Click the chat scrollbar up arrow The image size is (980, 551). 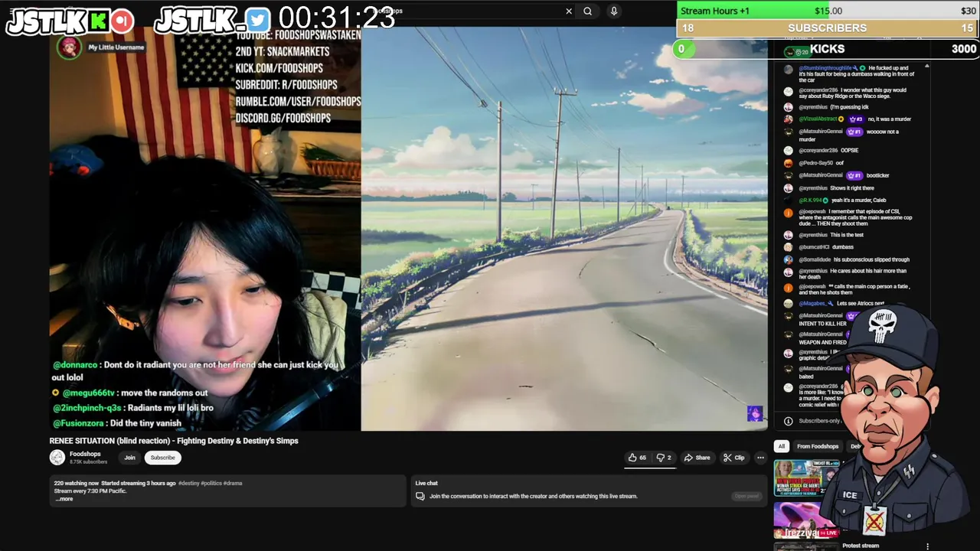[x=926, y=67]
